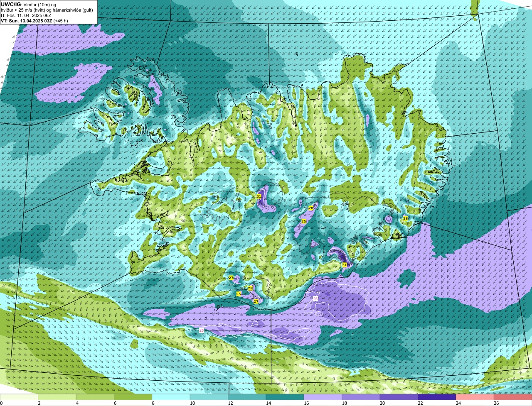The height and width of the screenshot is (406, 532).
Task: Select the olive green swatch between 6 and 8
Action: 133,397
